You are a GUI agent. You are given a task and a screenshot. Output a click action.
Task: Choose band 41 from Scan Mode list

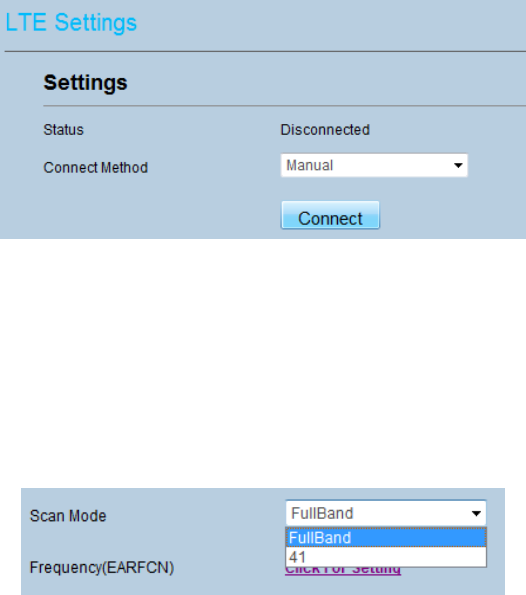[386, 557]
